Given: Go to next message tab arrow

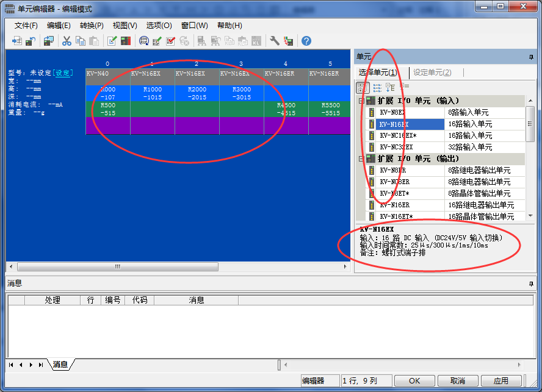Looking at the screenshot, I should coord(31,365).
